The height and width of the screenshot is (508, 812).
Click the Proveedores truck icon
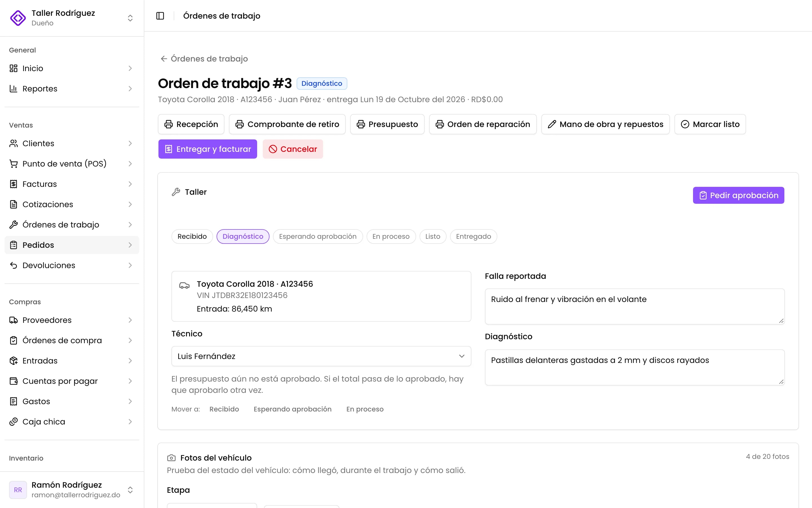[14, 320]
